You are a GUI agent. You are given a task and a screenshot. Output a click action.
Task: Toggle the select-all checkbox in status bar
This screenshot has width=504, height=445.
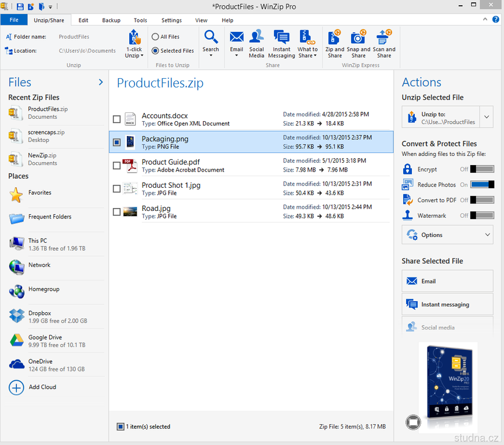(x=120, y=426)
